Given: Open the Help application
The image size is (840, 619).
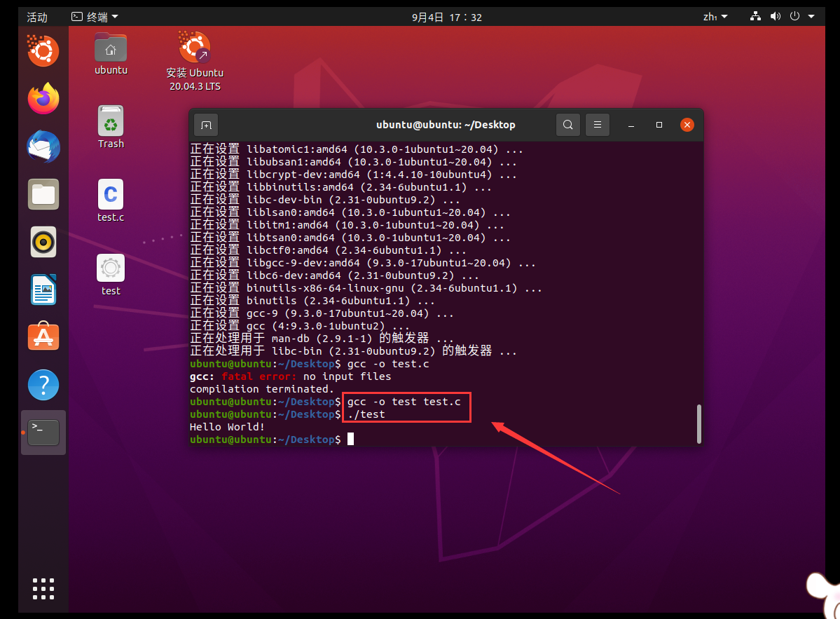Looking at the screenshot, I should click(43, 385).
